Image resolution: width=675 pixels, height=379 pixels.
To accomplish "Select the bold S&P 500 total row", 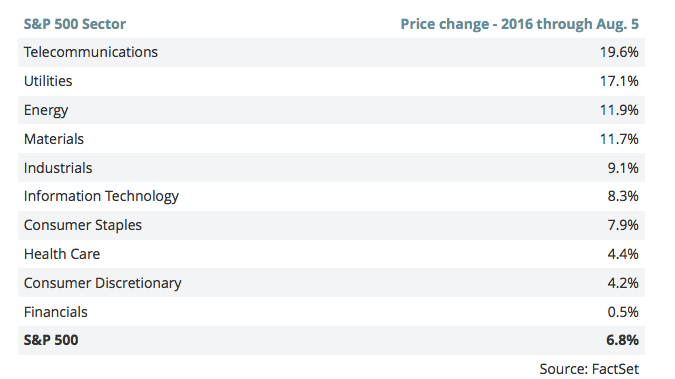I will (x=331, y=340).
